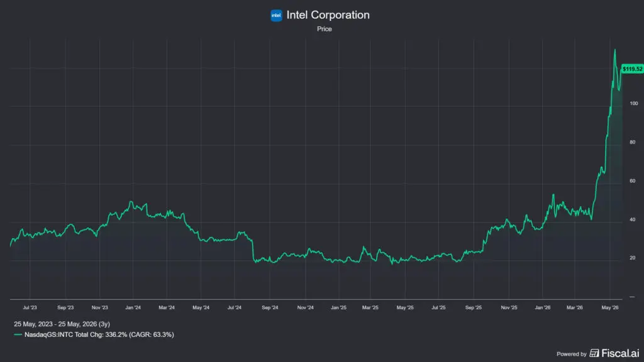The image size is (644, 362).
Task: Click the 'Sep '23' x-axis label
Action: [x=65, y=307]
